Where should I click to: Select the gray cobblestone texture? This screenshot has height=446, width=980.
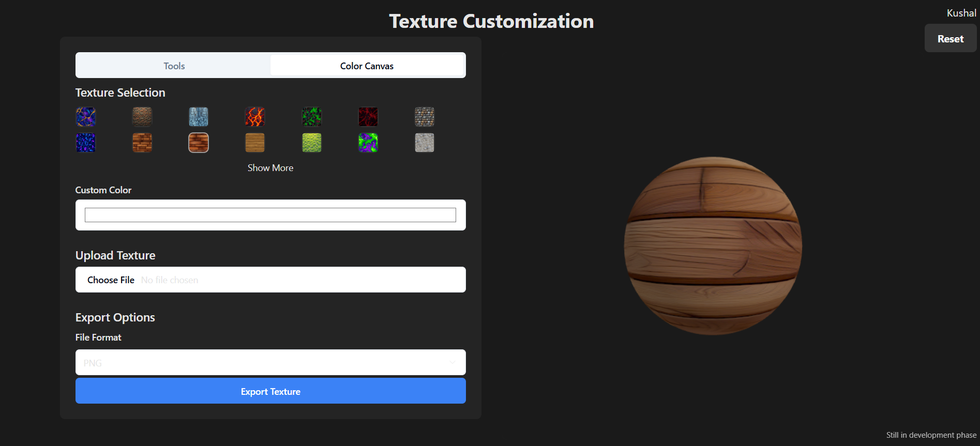(x=425, y=117)
